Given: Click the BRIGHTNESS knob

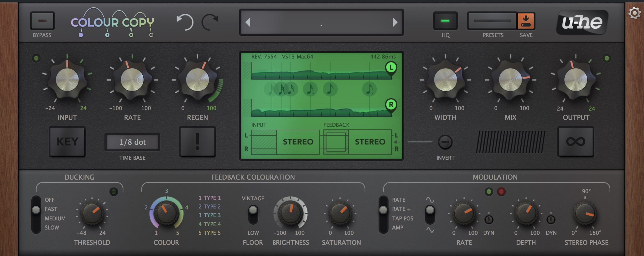Looking at the screenshot, I should coord(290,213).
